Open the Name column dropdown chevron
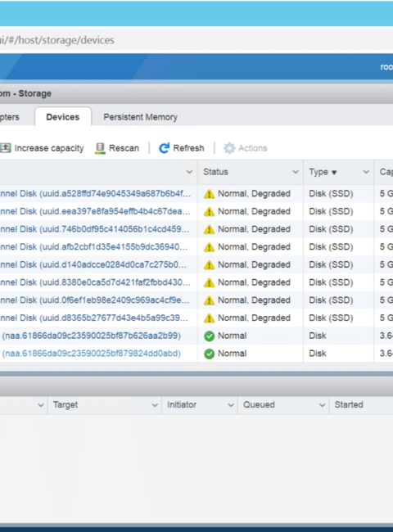The height and width of the screenshot is (532, 393). (x=190, y=172)
